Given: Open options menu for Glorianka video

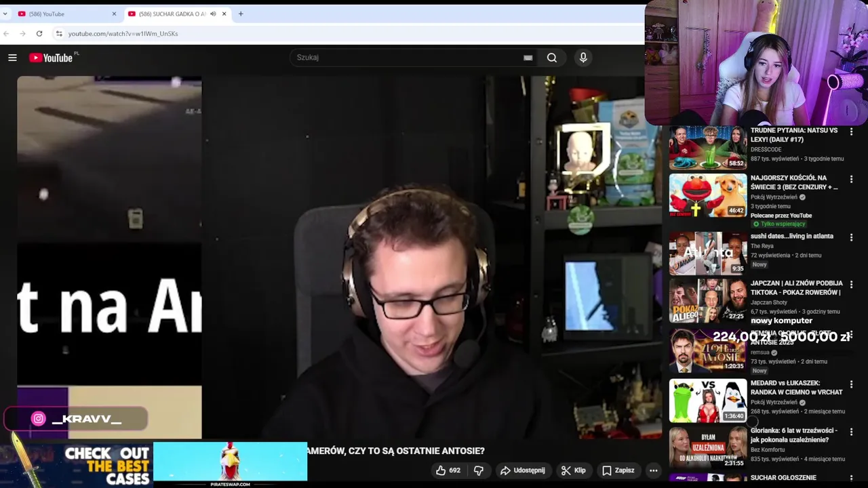Looking at the screenshot, I should (x=851, y=432).
